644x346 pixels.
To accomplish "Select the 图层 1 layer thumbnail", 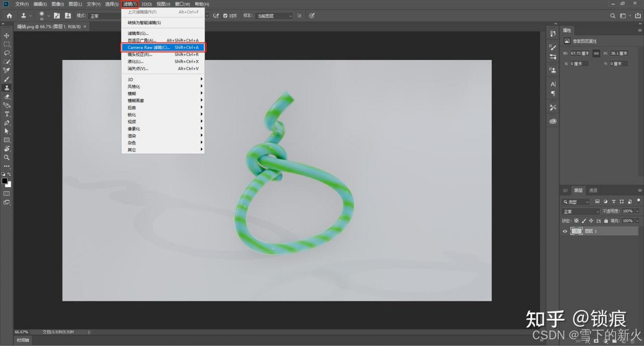I will 577,231.
